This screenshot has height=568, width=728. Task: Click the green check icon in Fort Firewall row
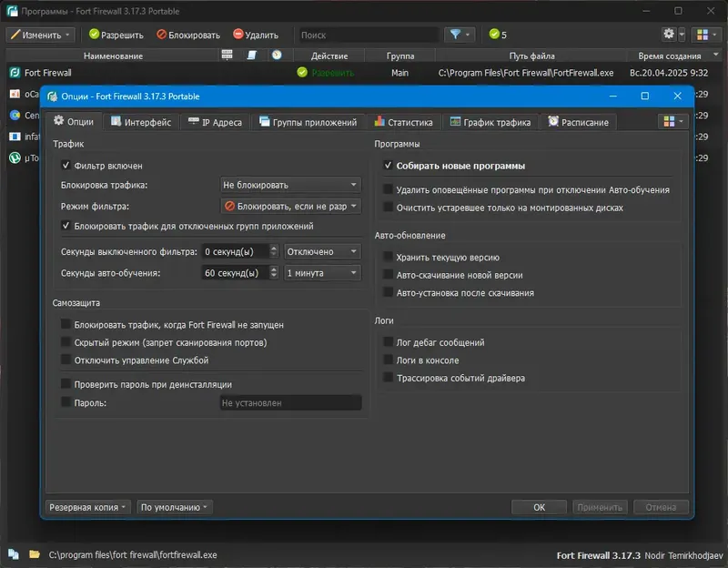302,73
